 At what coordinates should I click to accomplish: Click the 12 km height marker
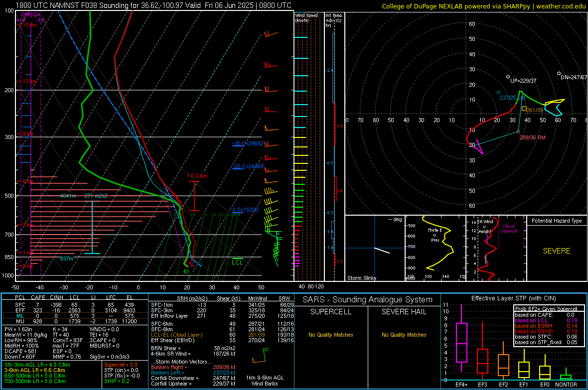click(x=29, y=81)
